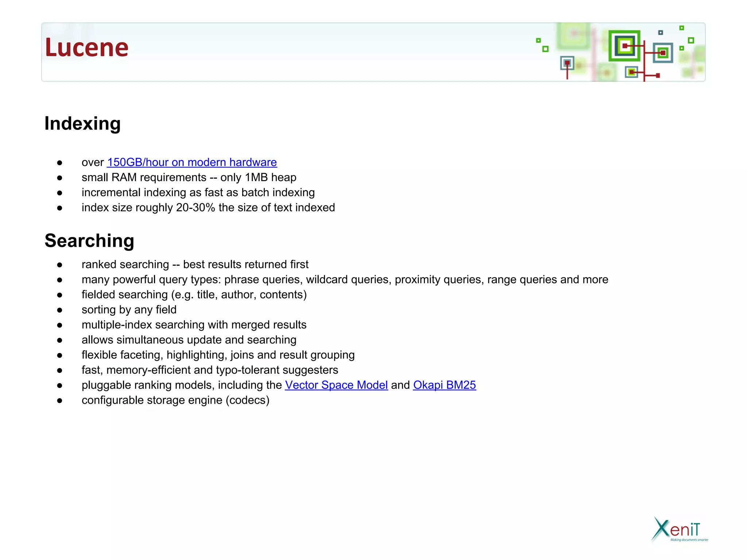This screenshot has width=747, height=560.
Task: Select 'index size roughly 20-30%' bullet text
Action: [208, 207]
